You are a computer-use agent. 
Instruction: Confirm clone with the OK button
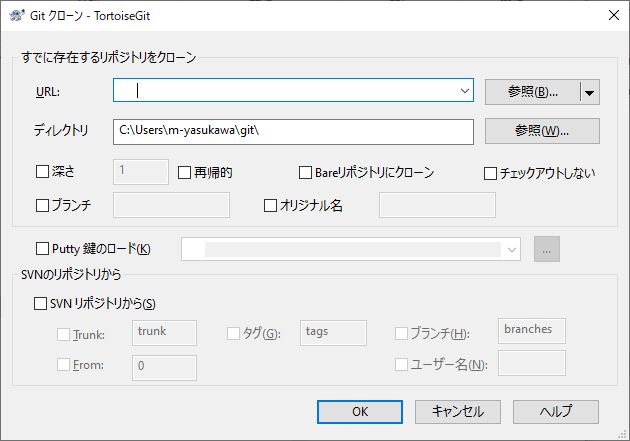pos(360,412)
